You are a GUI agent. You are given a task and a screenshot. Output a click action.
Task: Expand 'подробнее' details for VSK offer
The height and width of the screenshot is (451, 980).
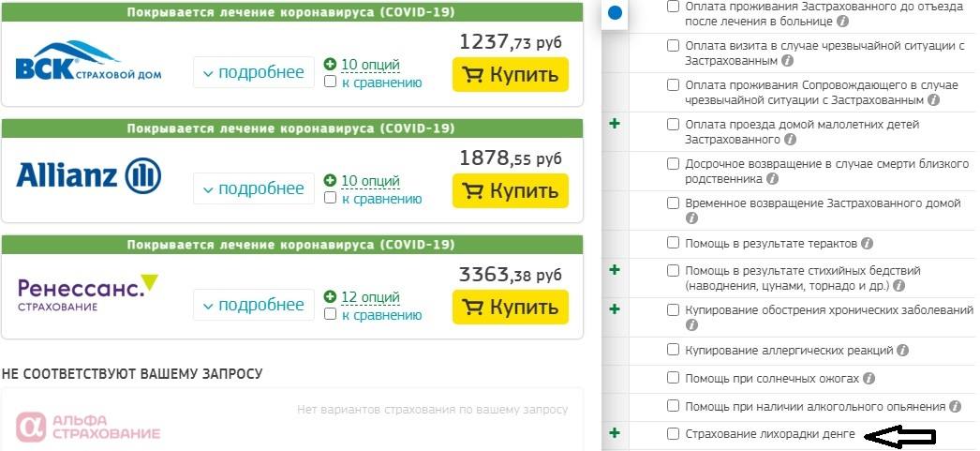point(254,72)
